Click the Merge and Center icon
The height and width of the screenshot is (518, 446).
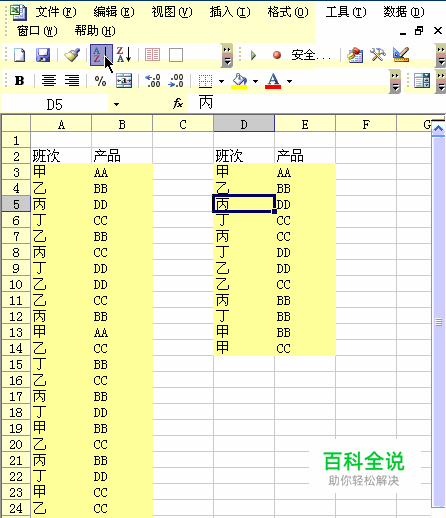tap(124, 81)
